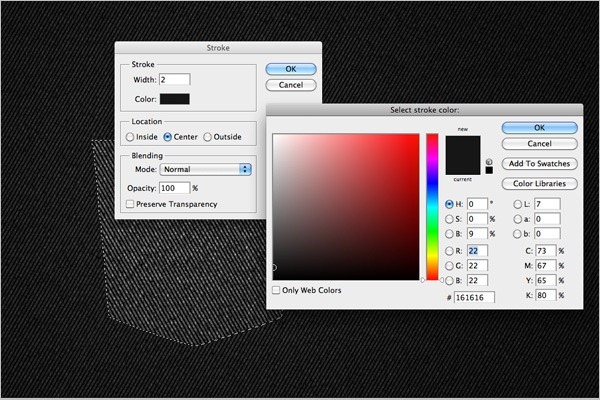
Task: Select the S saturation radio button
Action: (x=449, y=219)
